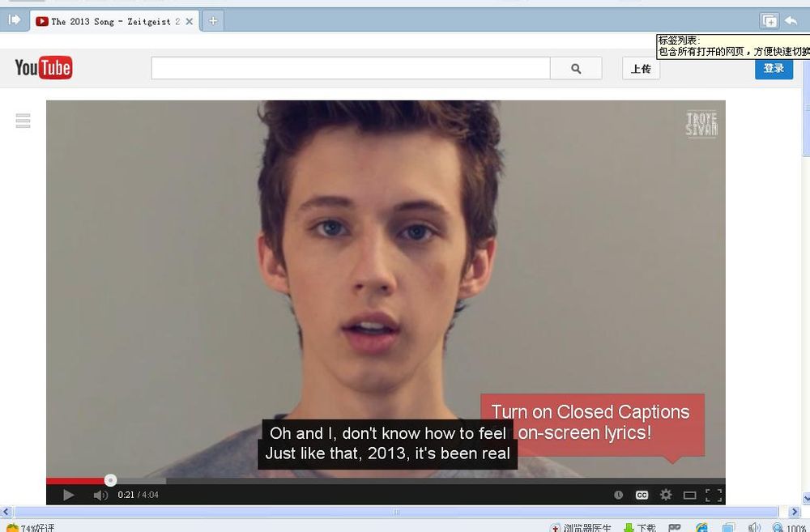Click the Troye Sivan channel watermark
Viewport: 810px width, 532px height.
pos(701,124)
